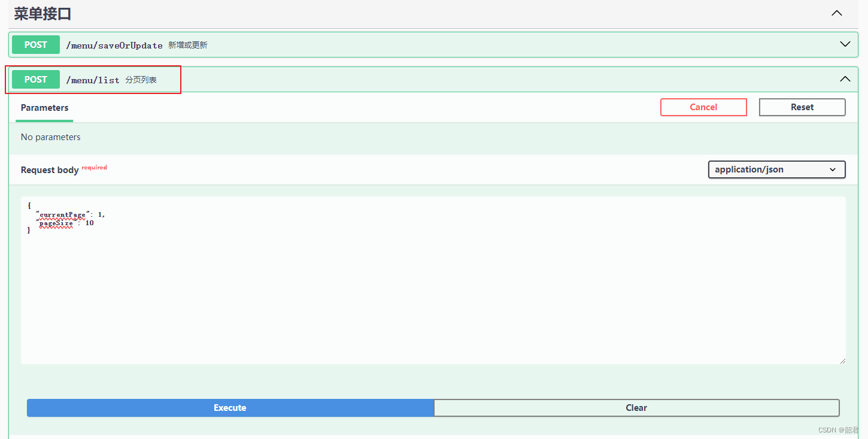Collapse the 菜单接口 section header chevron
This screenshot has height=439, width=868.
click(836, 13)
